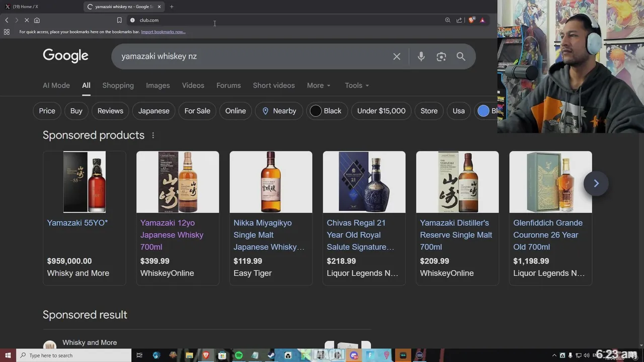
Task: Open sponsored products three-dot info
Action: tap(153, 135)
